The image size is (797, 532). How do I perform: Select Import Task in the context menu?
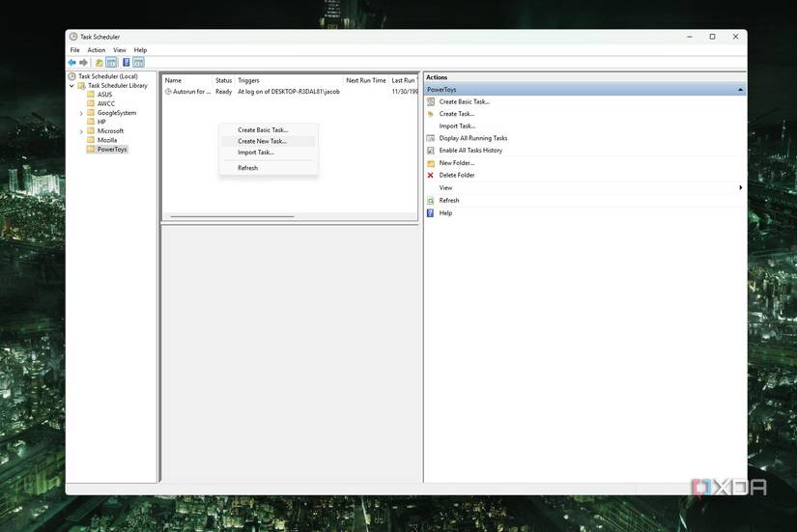pos(256,153)
